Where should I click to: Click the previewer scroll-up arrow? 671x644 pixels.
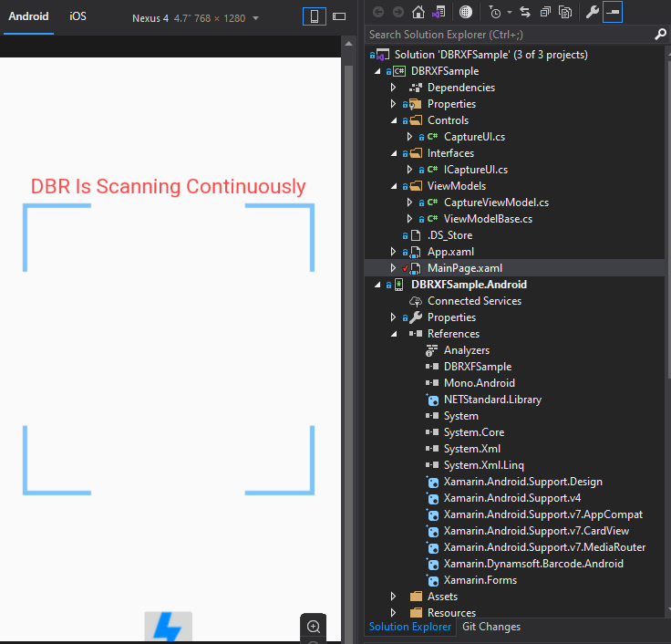point(349,44)
